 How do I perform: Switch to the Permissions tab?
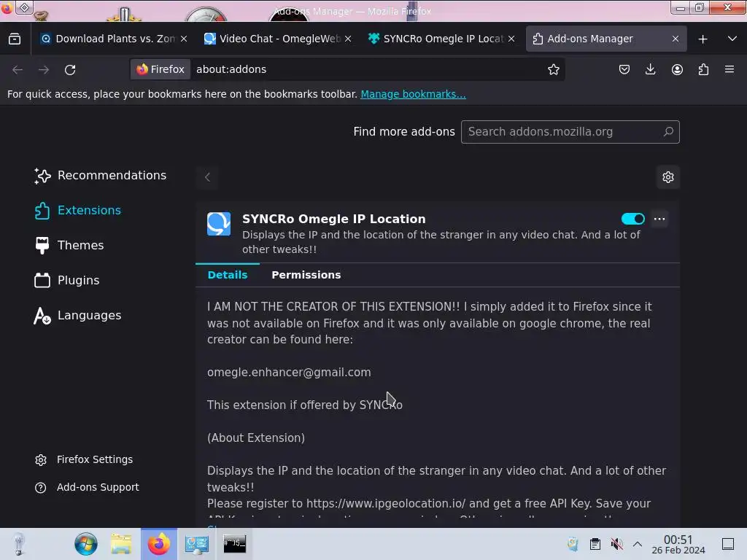click(306, 275)
